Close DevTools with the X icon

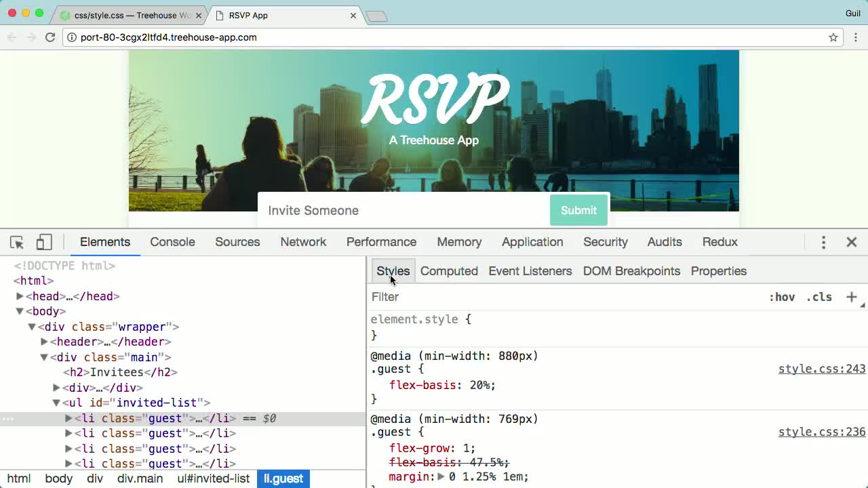coord(852,242)
